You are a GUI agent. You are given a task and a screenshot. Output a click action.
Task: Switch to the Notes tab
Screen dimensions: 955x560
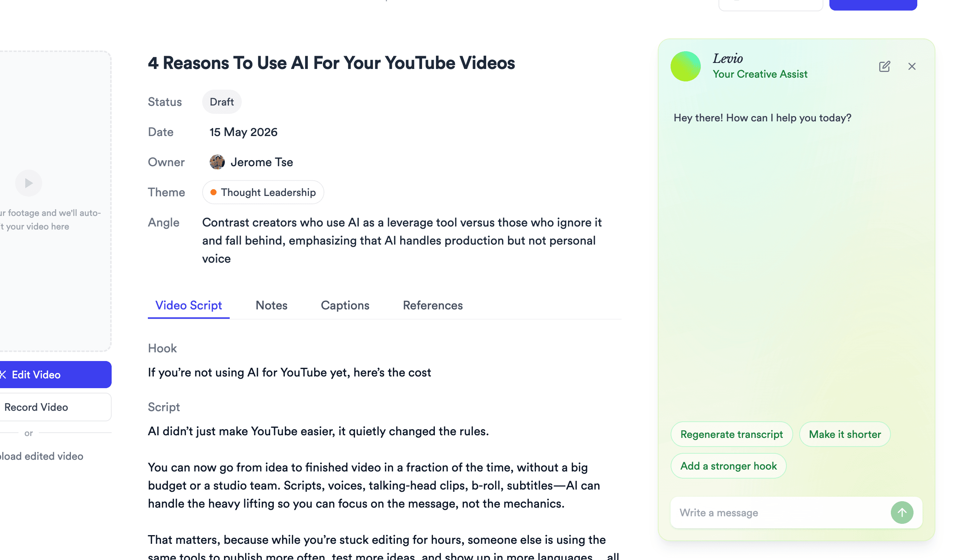(x=271, y=305)
